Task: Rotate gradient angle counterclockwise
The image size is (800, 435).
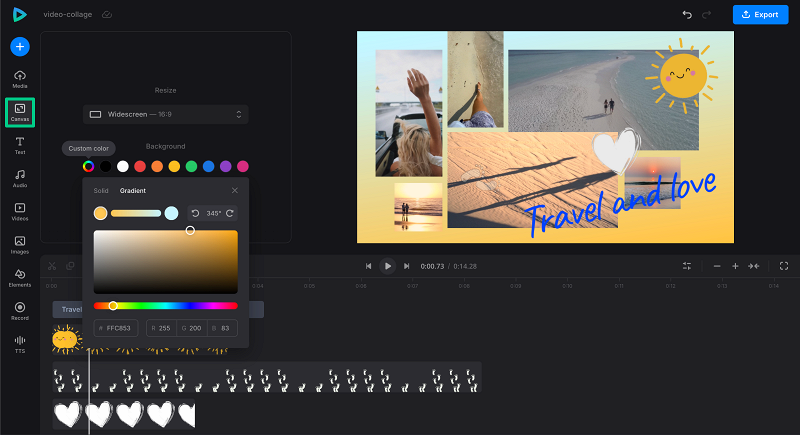Action: (195, 213)
